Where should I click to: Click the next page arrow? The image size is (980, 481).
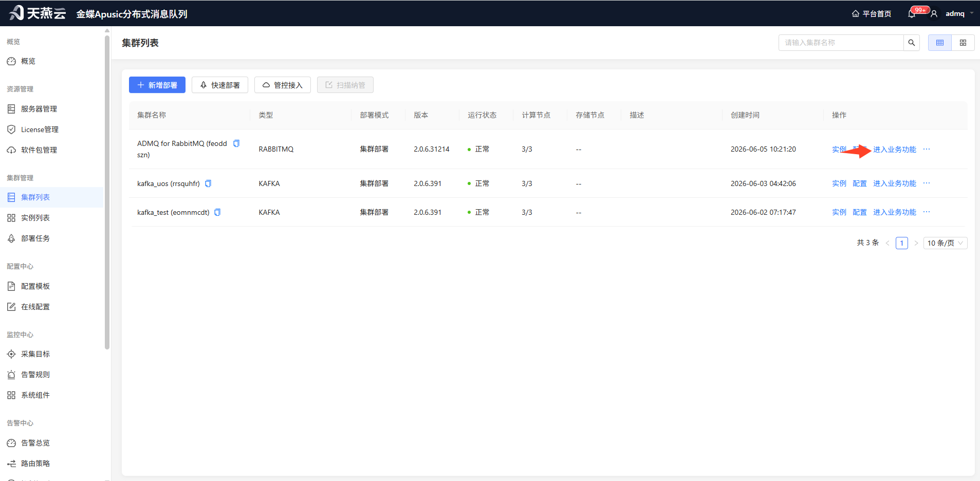916,243
